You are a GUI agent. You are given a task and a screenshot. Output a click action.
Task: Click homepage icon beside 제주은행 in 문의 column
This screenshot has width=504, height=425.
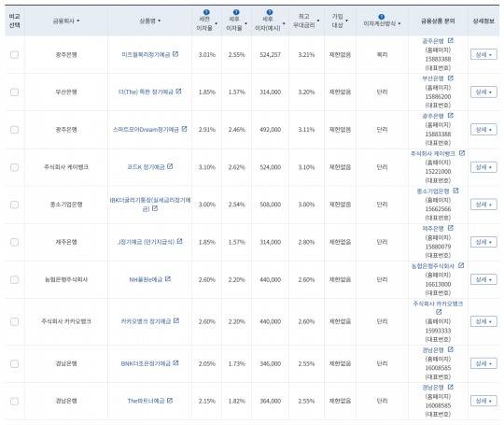[451, 228]
